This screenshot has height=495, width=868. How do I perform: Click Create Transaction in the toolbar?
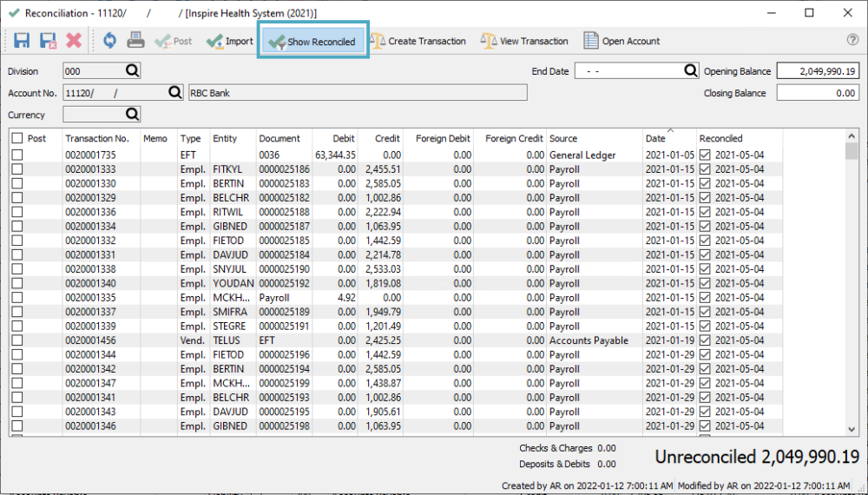[x=418, y=41]
